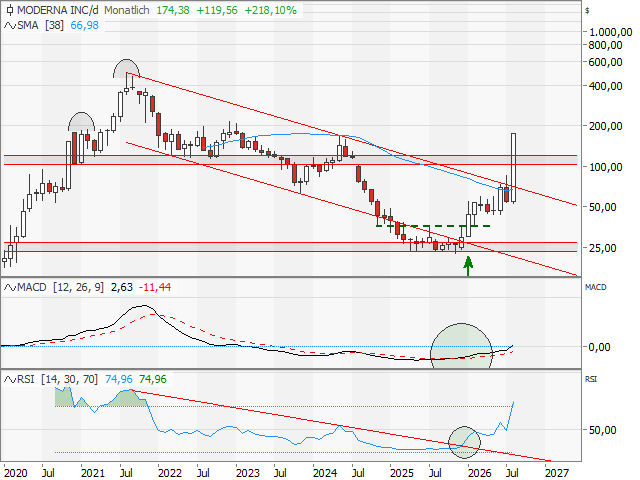
Task: Click the 2027 label on time axis
Action: pos(557,473)
